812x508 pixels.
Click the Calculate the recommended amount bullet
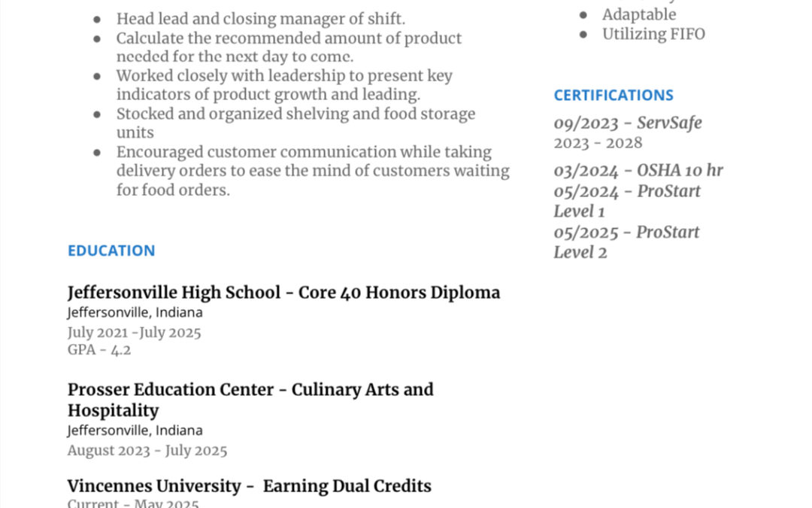289,38
